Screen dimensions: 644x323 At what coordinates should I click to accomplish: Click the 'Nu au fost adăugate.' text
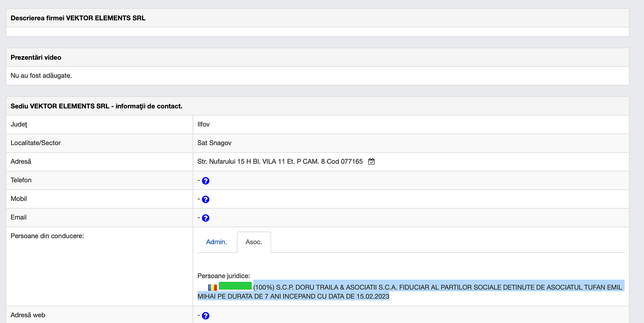pos(41,76)
